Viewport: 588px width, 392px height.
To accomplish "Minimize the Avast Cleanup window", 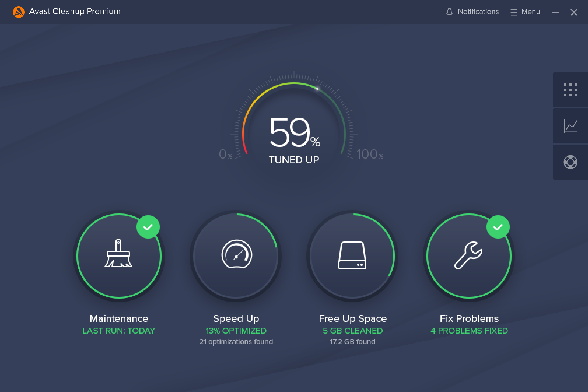I will (x=555, y=12).
